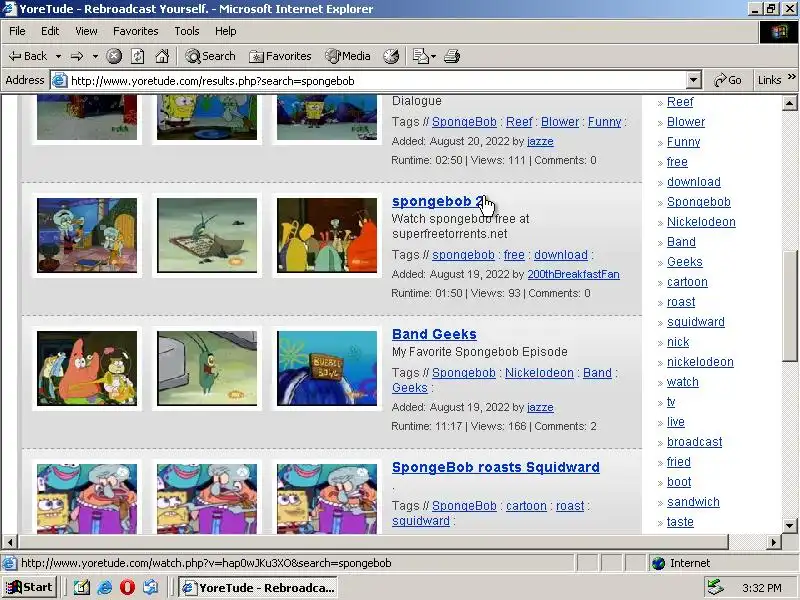Click the IE window system menu icon

9,9
